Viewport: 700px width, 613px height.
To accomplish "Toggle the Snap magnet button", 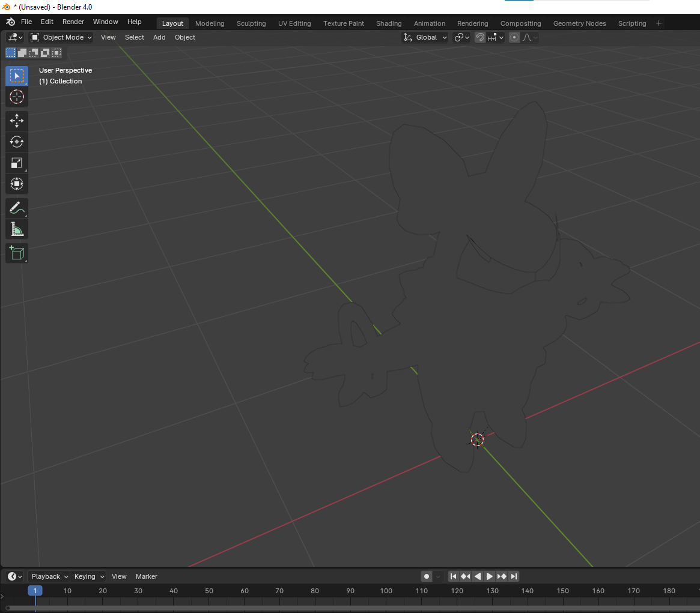I will [x=480, y=37].
